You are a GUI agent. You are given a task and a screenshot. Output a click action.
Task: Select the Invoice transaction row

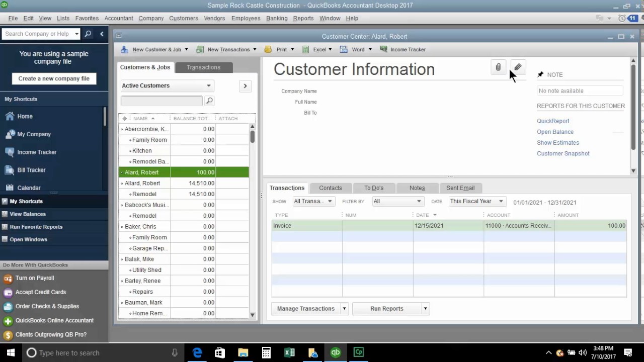[449, 226]
